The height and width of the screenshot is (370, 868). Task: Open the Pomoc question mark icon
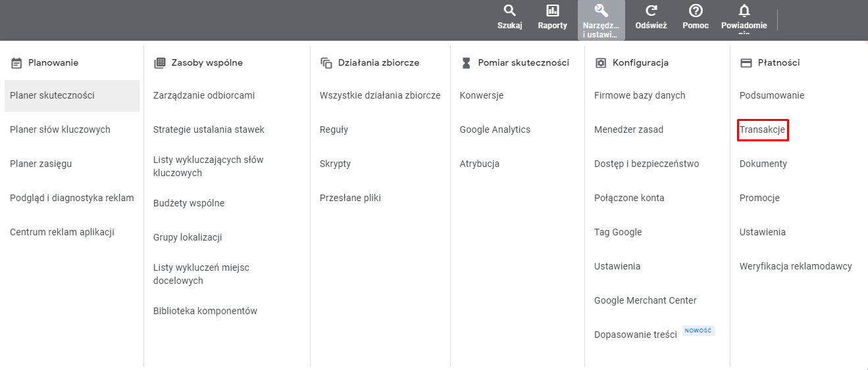click(x=696, y=11)
